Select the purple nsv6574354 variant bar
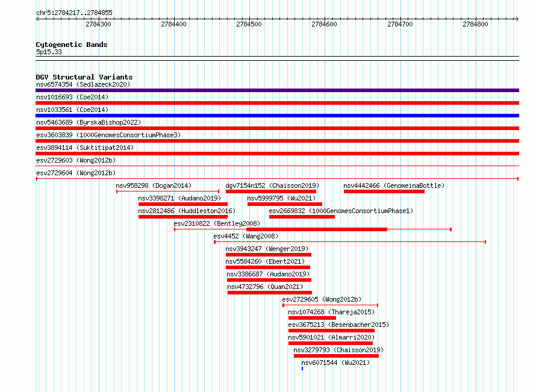536x392 pixels. coord(277,90)
